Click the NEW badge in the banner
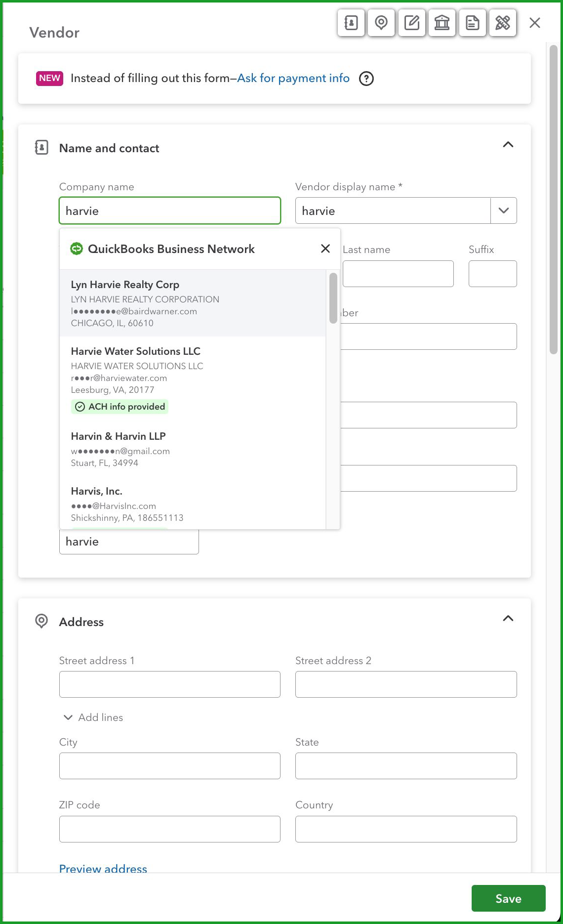Viewport: 563px width, 924px height. pos(50,78)
